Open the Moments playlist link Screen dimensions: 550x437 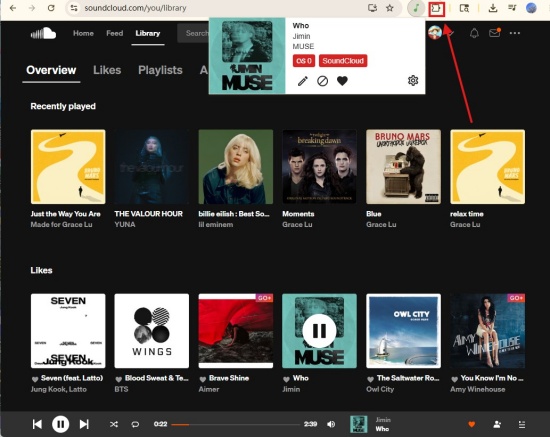pyautogui.click(x=298, y=214)
